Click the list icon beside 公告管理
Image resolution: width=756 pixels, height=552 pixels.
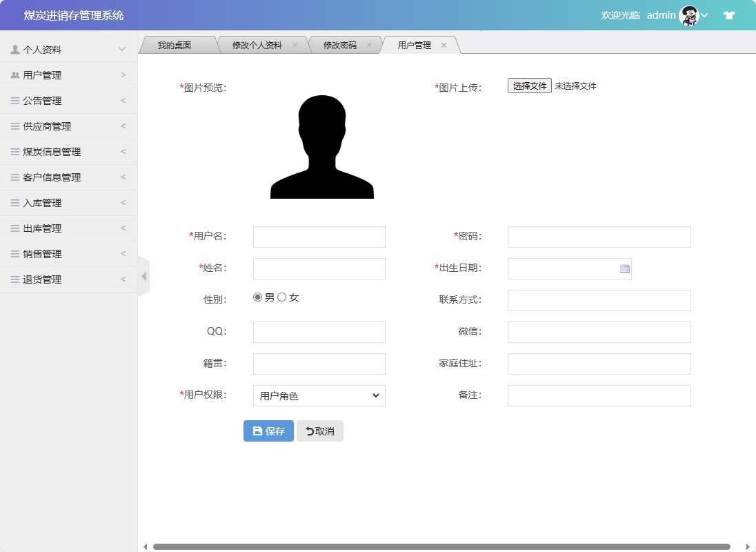click(x=15, y=100)
